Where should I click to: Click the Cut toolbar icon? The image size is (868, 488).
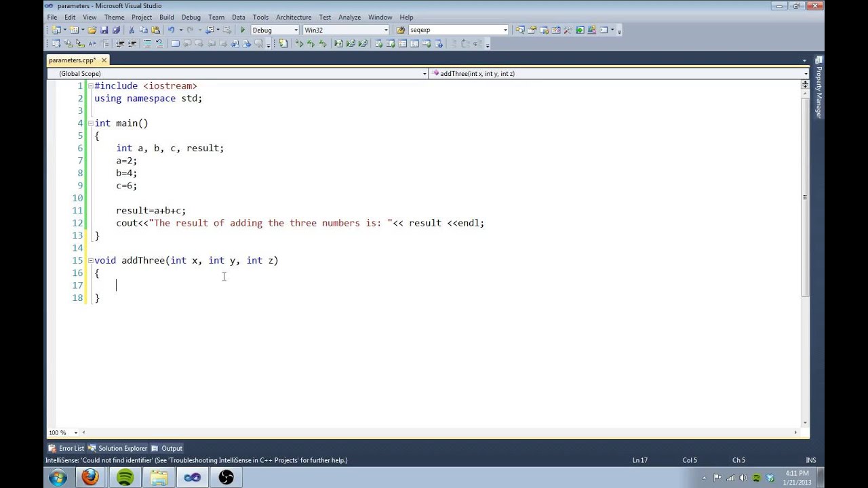(x=131, y=30)
